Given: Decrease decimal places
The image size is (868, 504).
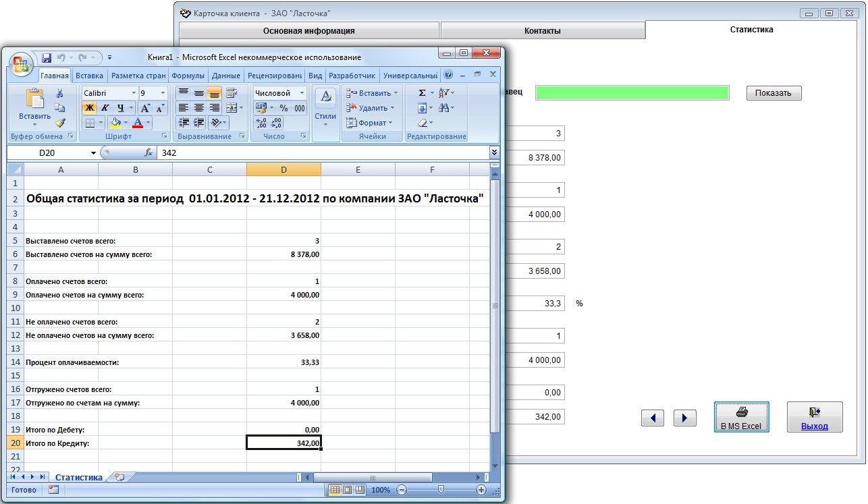Looking at the screenshot, I should point(275,123).
